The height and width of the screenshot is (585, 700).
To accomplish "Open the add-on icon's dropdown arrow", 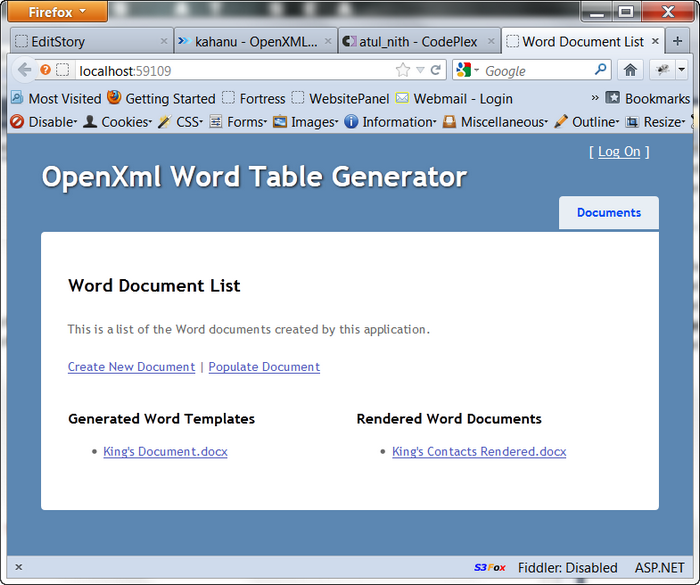I will click(x=681, y=70).
